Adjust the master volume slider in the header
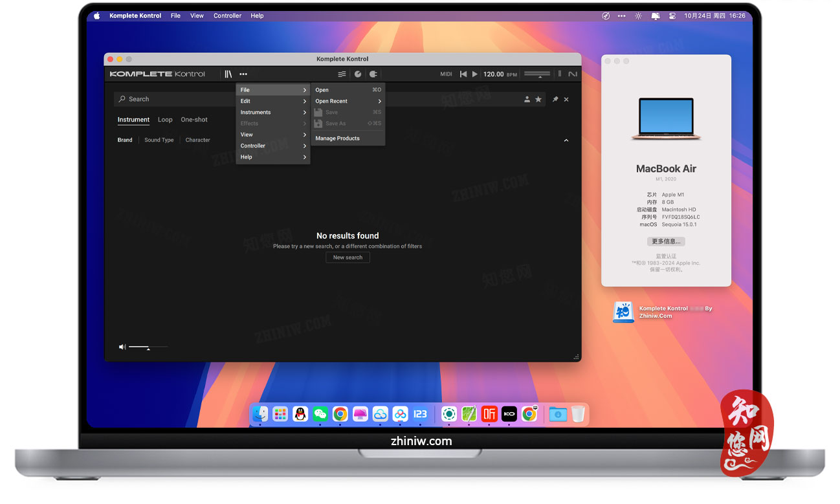 537,74
